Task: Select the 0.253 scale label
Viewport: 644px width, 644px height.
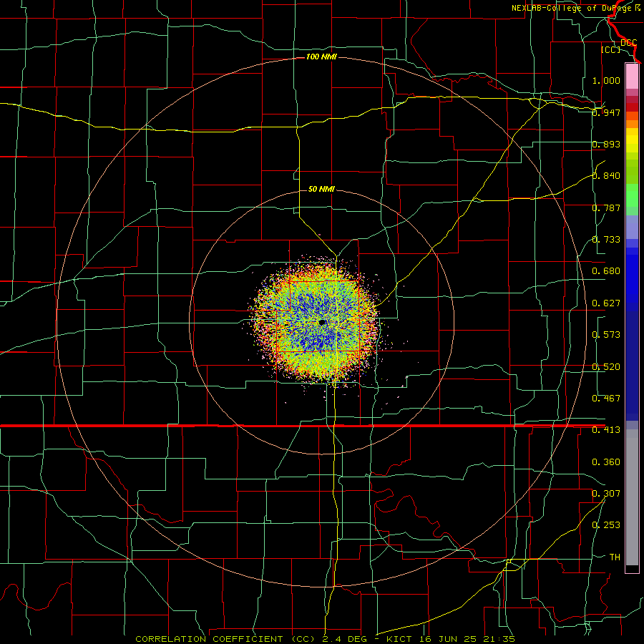Action: (606, 525)
